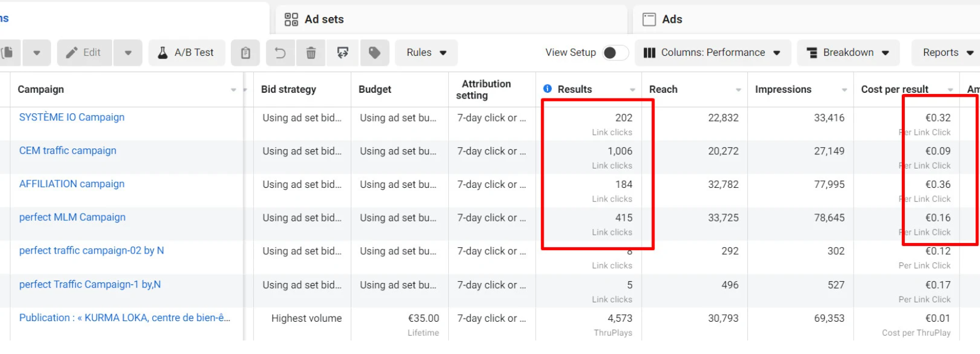Expand the Breakdown dropdown
The height and width of the screenshot is (354, 980).
[x=848, y=53]
